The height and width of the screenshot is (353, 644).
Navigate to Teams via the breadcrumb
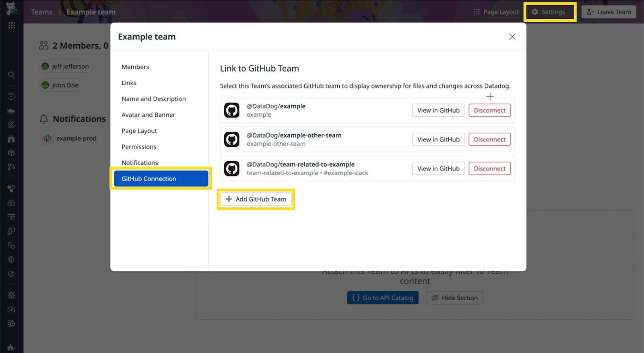coord(42,12)
